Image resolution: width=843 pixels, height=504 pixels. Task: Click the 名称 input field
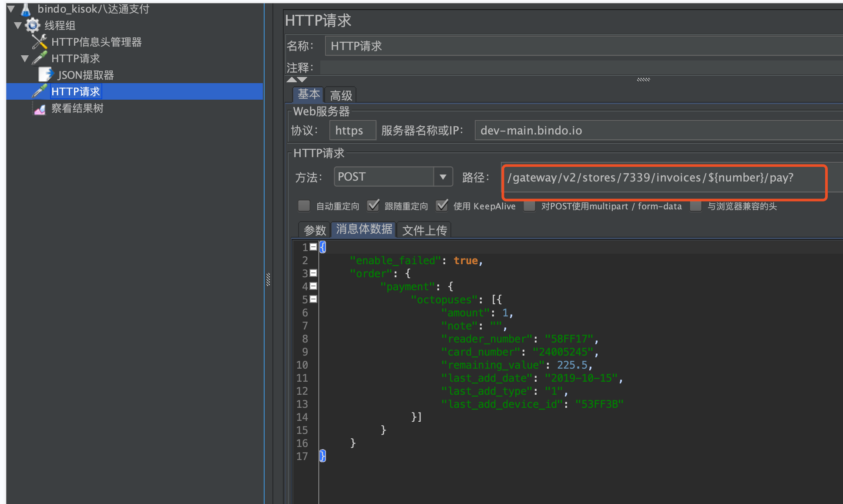(x=584, y=46)
